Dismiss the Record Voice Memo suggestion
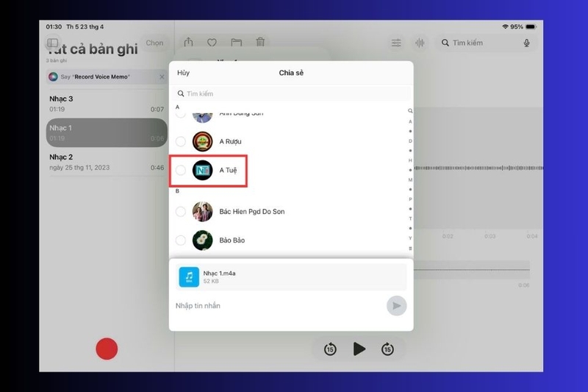The width and height of the screenshot is (588, 392). [x=162, y=77]
